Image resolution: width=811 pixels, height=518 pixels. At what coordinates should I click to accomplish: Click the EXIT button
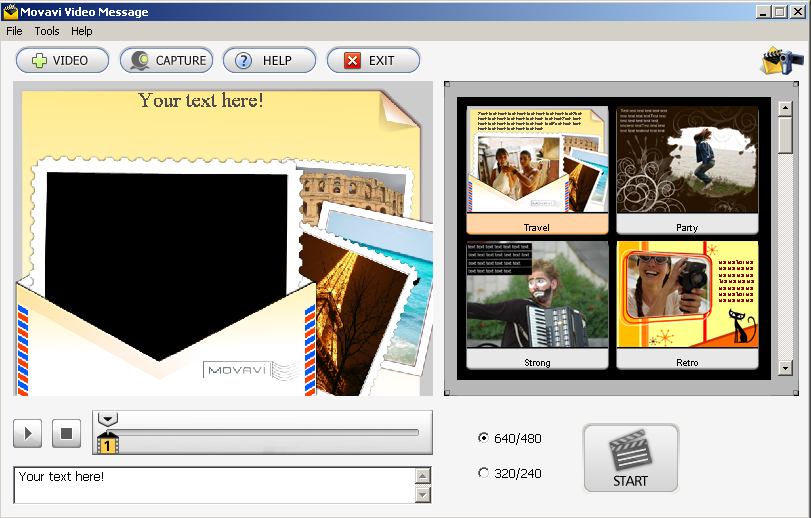tap(373, 60)
